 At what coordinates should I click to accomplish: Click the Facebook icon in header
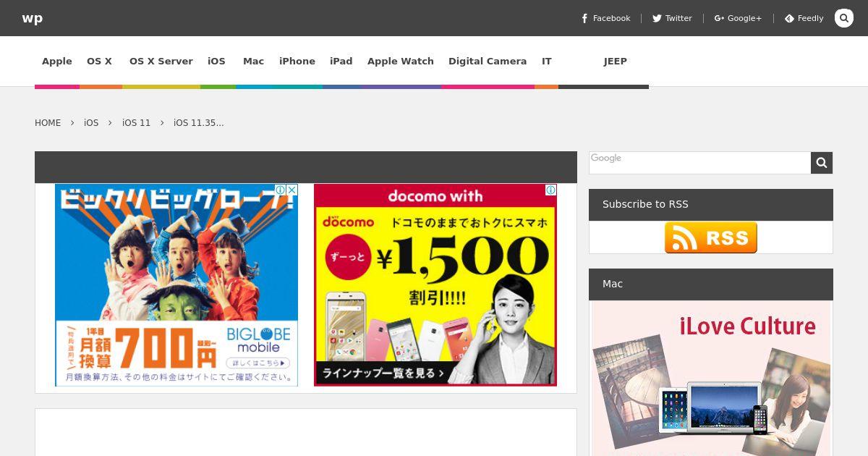click(x=584, y=18)
